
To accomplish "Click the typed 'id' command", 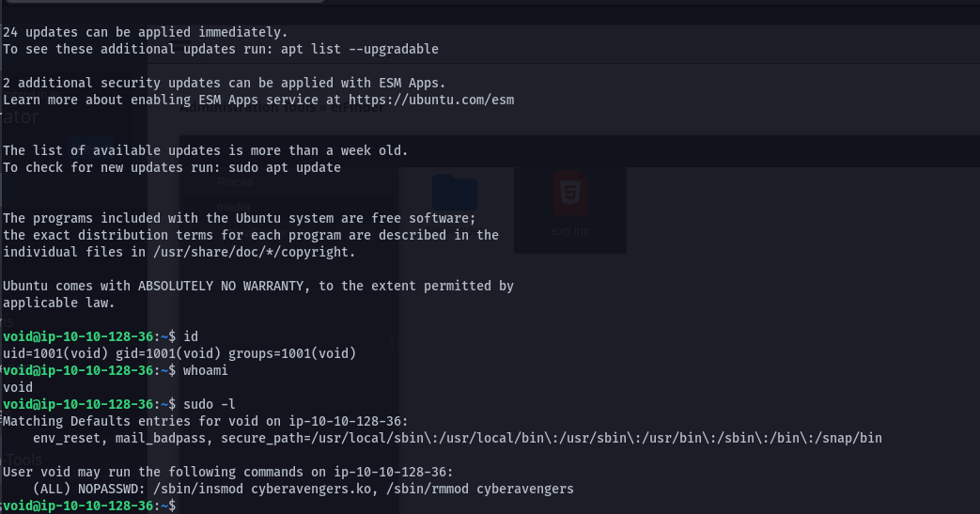I will [x=191, y=336].
